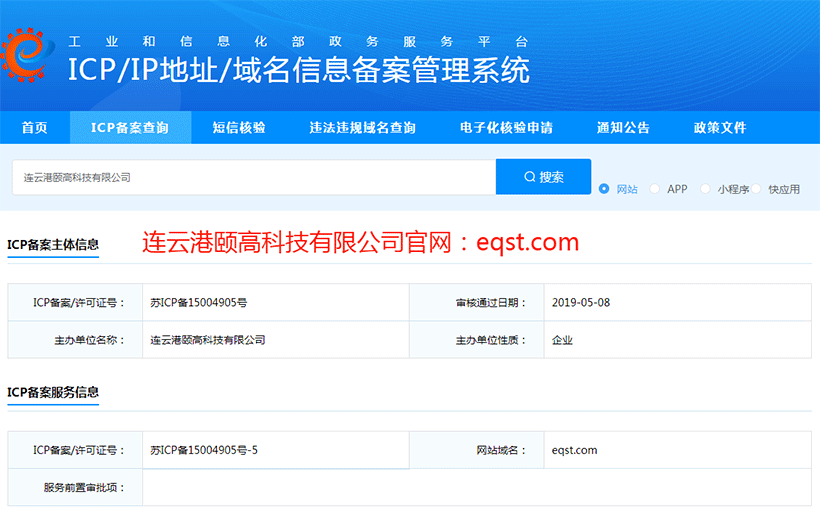Click the magnifier icon in the search button
Screen dimensions: 820x524
[530, 177]
